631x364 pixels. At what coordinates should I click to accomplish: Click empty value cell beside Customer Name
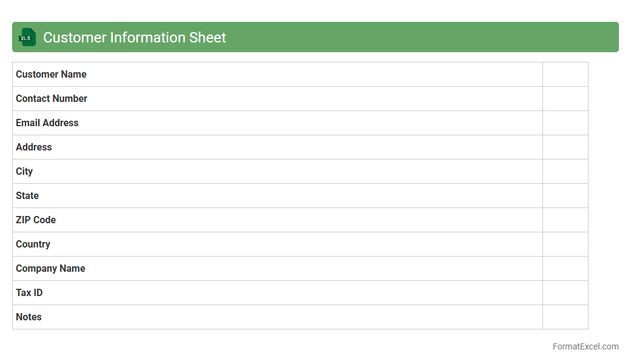[x=565, y=74]
